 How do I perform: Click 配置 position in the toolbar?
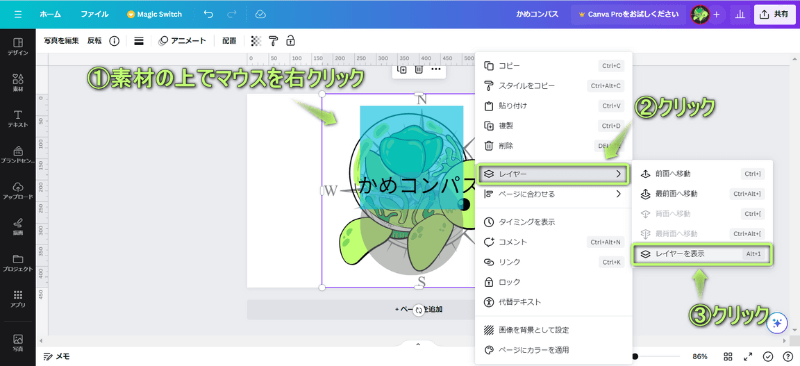[229, 41]
